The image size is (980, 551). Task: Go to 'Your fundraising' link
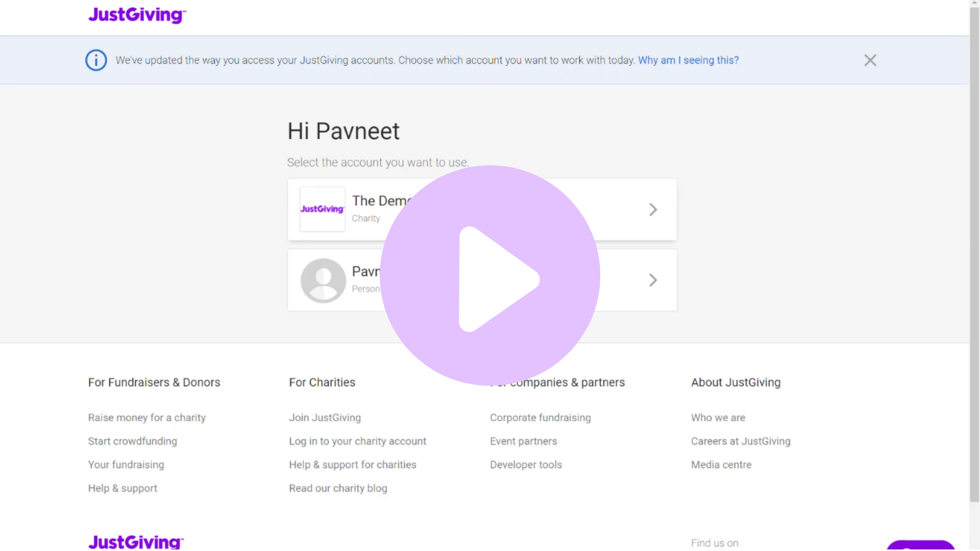point(126,464)
